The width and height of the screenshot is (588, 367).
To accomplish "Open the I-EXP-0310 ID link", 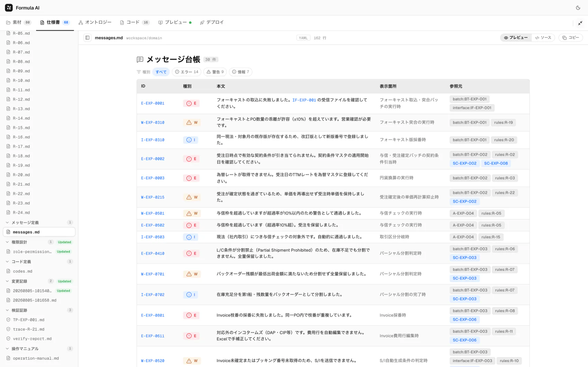I will coord(153,140).
